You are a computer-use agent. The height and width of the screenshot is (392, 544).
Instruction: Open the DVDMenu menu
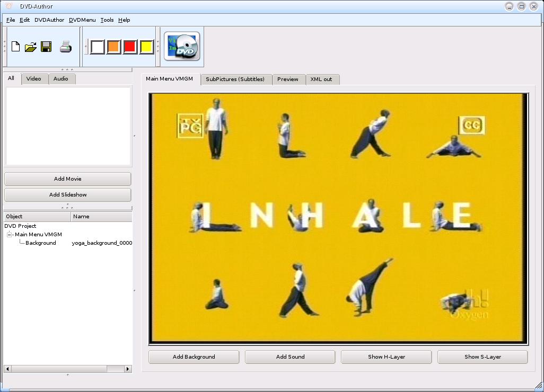[x=82, y=20]
